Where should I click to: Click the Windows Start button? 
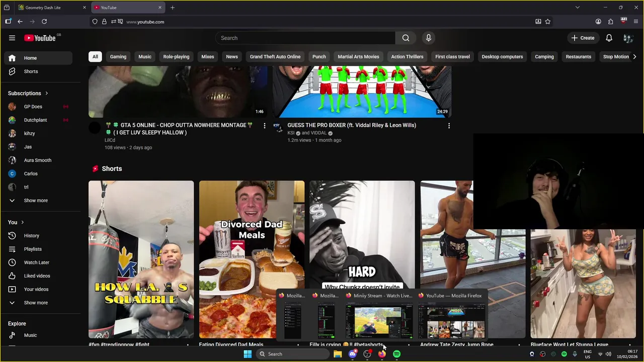tap(248, 354)
